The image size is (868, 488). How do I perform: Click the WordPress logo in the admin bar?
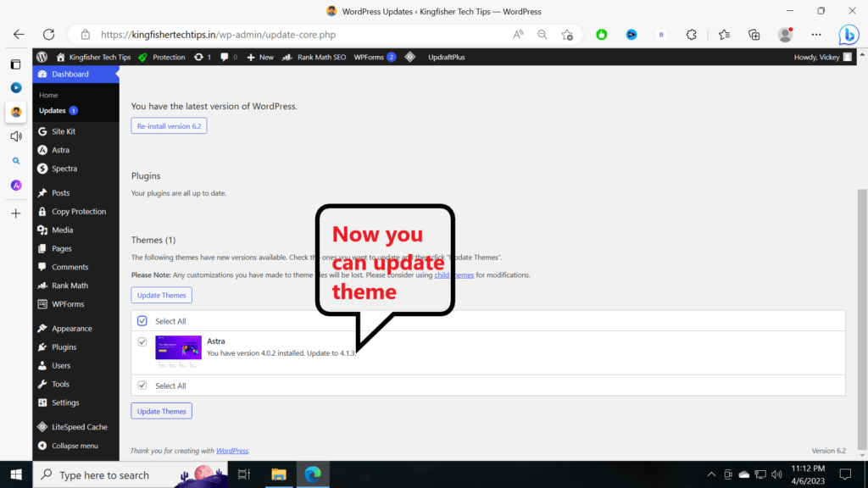click(x=42, y=57)
